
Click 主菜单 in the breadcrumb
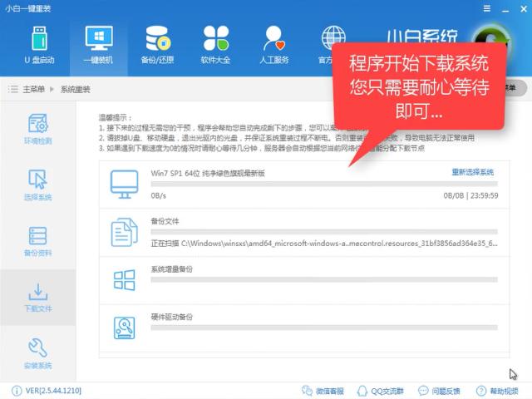pos(33,89)
